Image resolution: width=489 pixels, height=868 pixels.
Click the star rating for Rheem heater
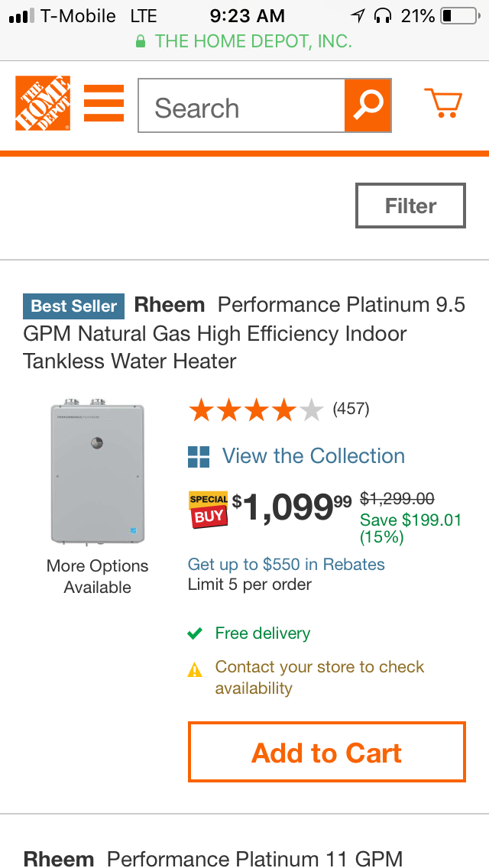256,410
